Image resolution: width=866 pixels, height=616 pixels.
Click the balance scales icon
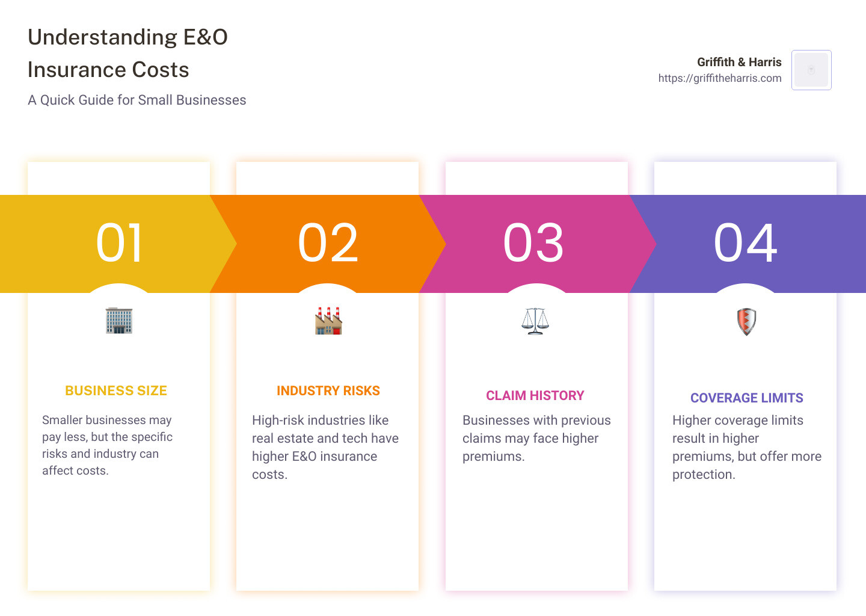coord(535,321)
